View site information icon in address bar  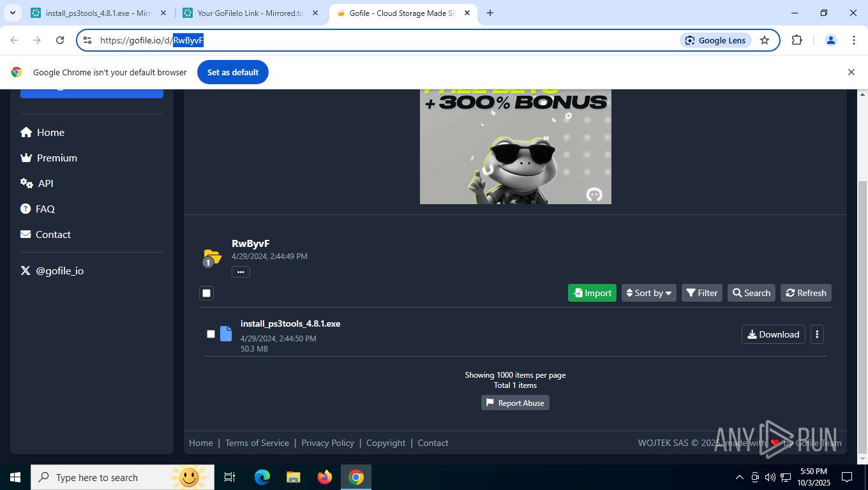pos(87,40)
